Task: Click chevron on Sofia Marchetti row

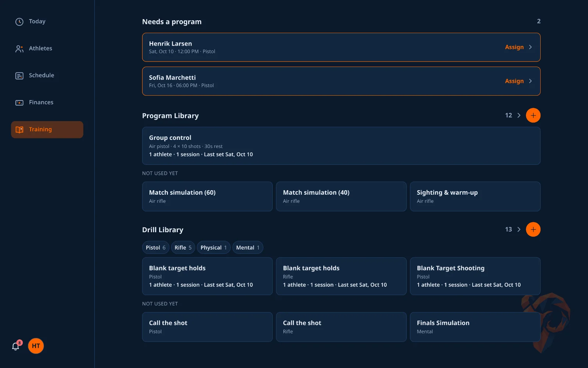Action: [x=530, y=81]
